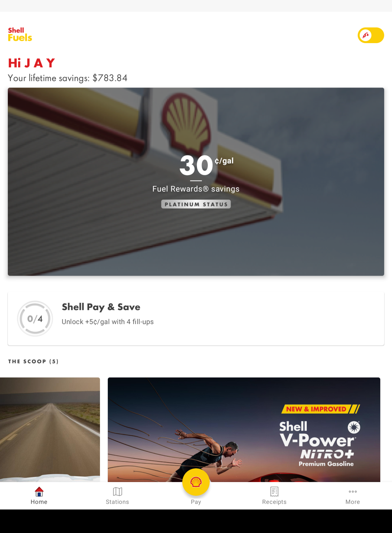This screenshot has height=533, width=392.
Task: Tap the Receipts tab label
Action: click(274, 502)
